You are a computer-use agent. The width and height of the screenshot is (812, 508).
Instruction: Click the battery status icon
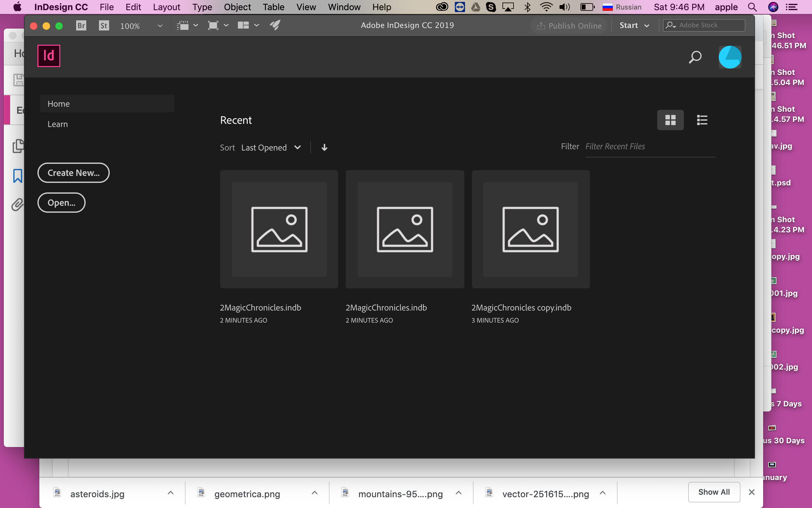587,7
